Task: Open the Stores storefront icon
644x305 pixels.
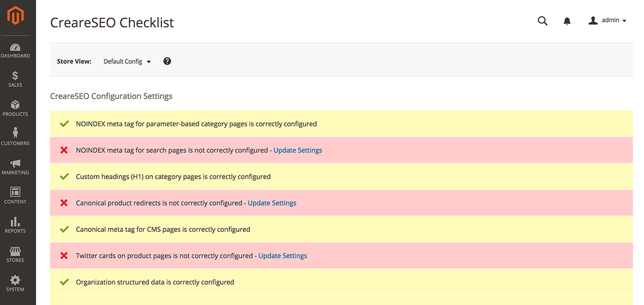Action: tap(15, 251)
